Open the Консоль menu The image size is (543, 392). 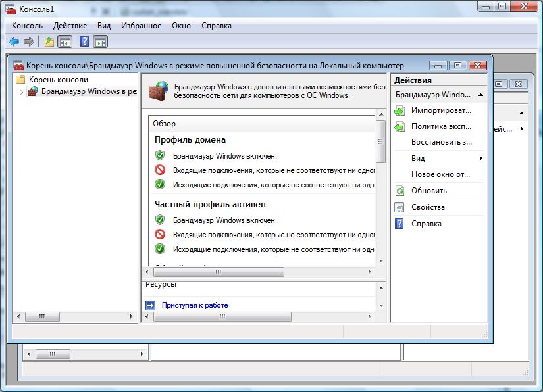click(27, 26)
